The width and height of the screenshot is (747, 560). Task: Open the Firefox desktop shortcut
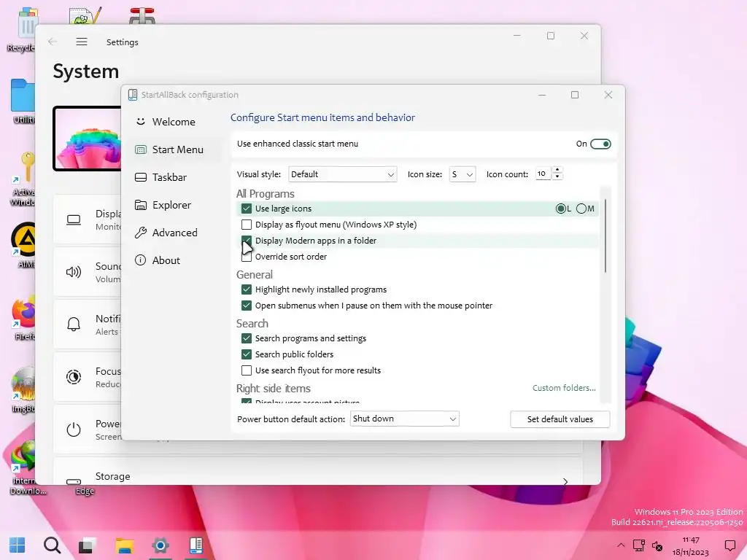[23, 318]
